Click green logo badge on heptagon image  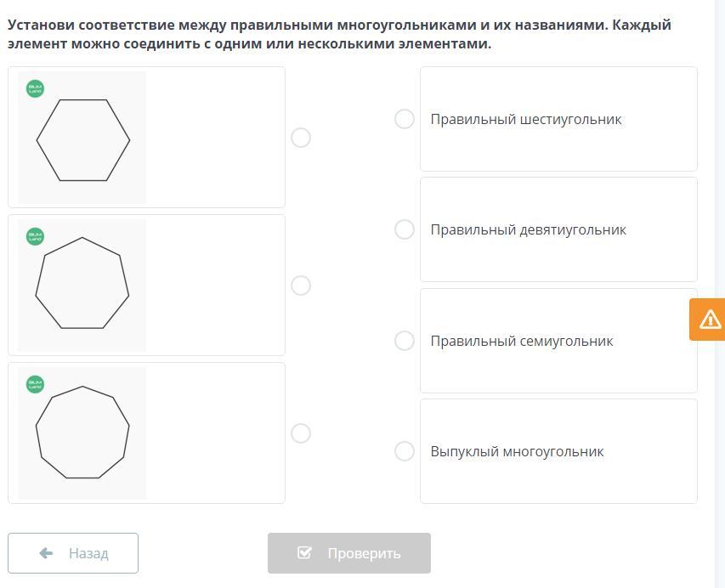pyautogui.click(x=35, y=237)
